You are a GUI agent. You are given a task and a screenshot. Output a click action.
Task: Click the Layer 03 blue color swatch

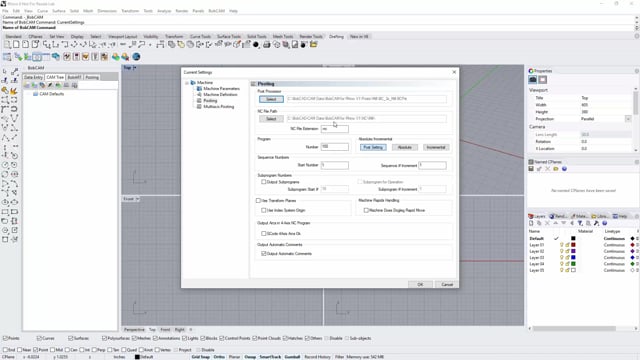click(573, 258)
